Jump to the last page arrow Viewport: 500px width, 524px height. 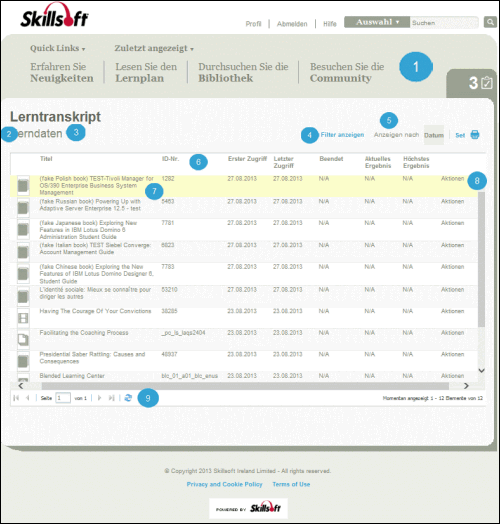pos(112,398)
